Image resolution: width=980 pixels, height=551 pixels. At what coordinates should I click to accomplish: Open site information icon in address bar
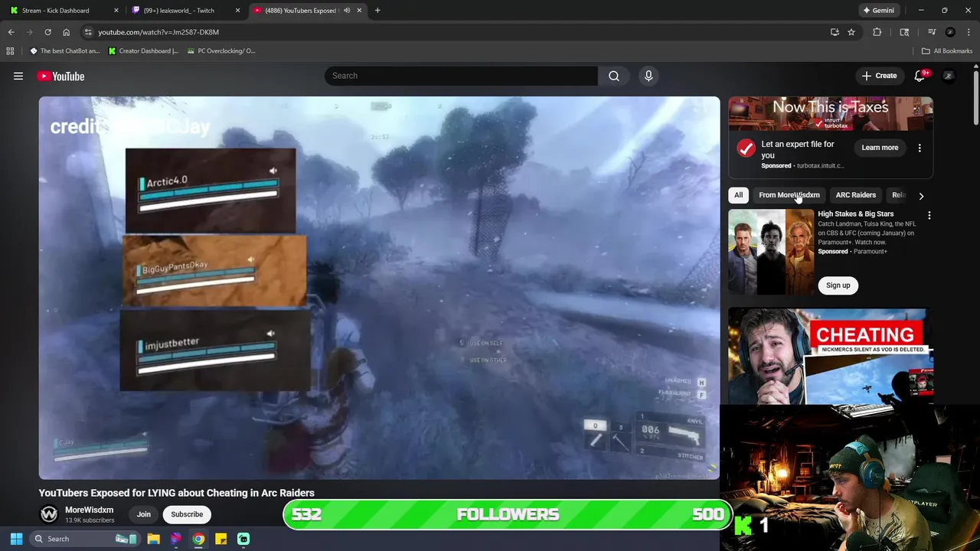pyautogui.click(x=88, y=32)
